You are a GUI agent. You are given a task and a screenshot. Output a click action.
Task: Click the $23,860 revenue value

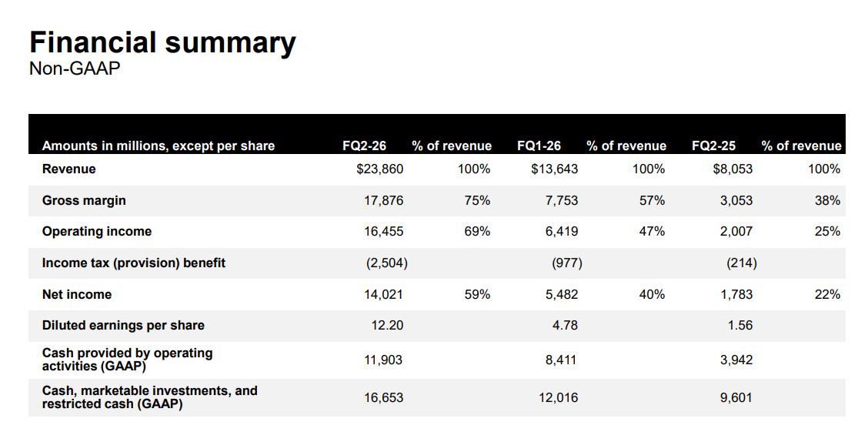(x=380, y=169)
